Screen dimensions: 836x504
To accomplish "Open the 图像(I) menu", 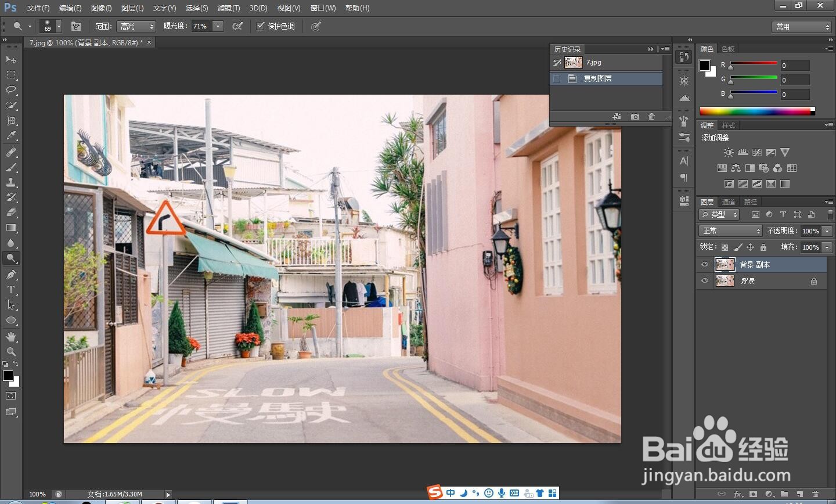I will 102,8.
